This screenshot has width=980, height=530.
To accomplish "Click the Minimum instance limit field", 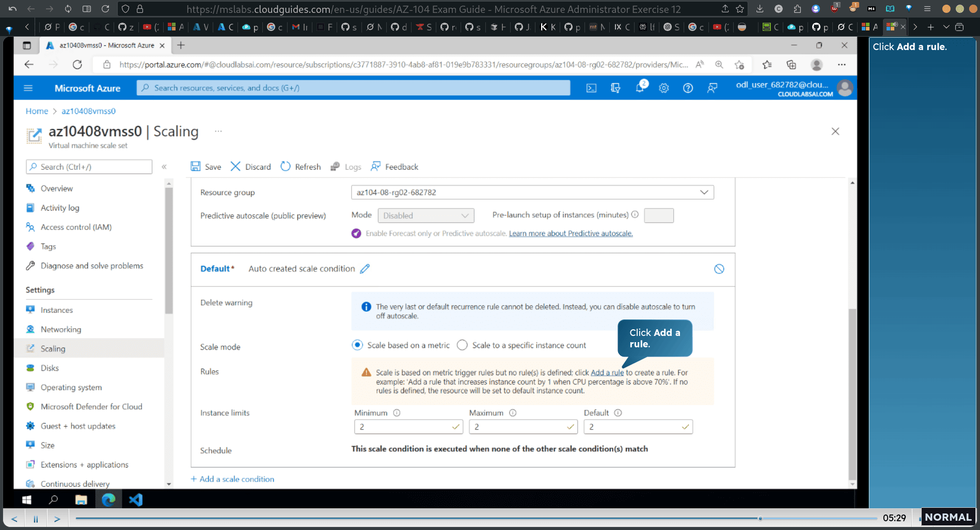I will click(408, 427).
